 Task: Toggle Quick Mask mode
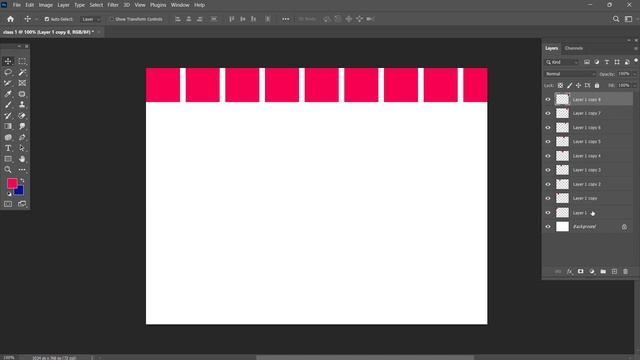point(8,204)
